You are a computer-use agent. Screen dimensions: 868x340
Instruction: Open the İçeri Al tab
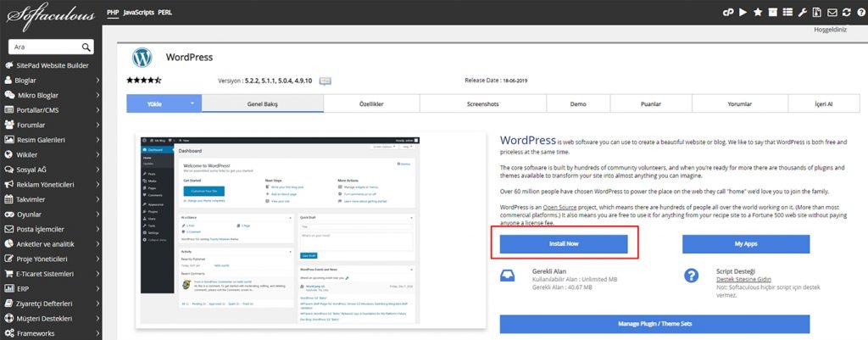click(x=822, y=103)
